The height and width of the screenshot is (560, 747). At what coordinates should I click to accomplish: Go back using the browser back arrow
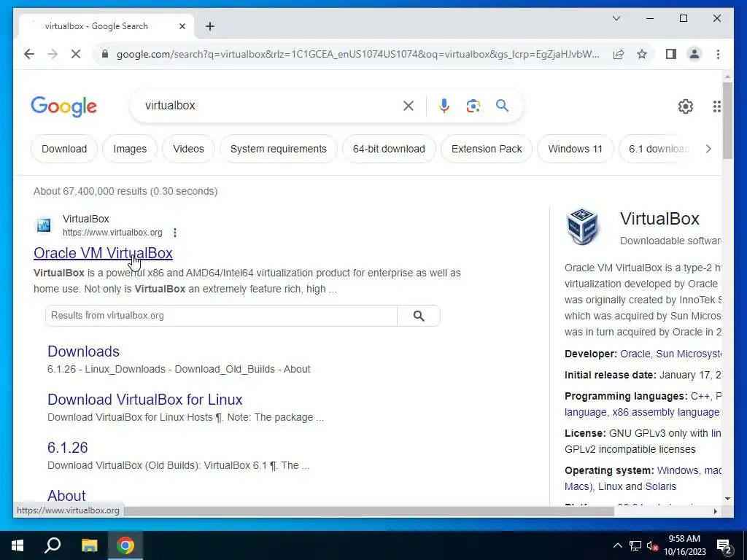click(x=29, y=54)
